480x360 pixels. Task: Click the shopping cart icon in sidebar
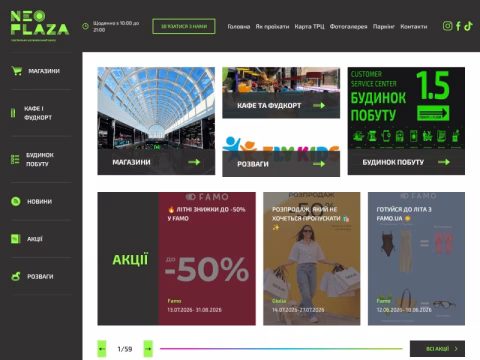tap(16, 71)
